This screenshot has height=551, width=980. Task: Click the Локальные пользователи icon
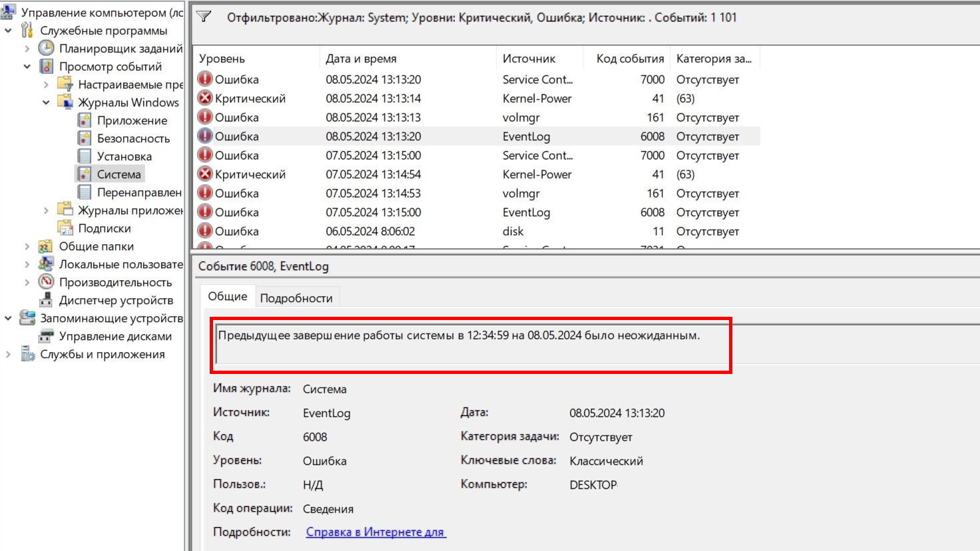pos(46,264)
